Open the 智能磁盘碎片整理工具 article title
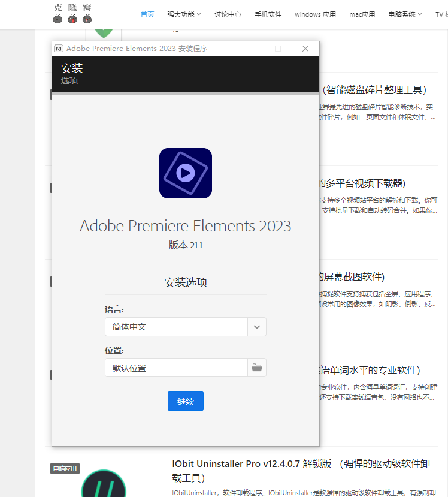Screen dimensions: 448x497 click(x=374, y=90)
